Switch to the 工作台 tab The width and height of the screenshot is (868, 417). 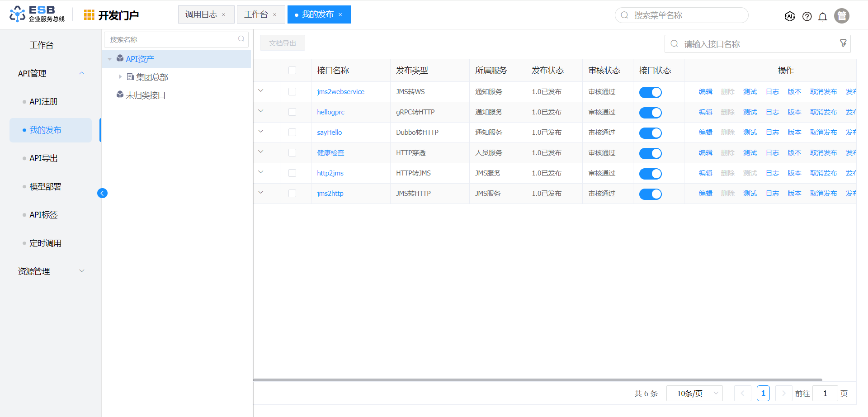(256, 14)
